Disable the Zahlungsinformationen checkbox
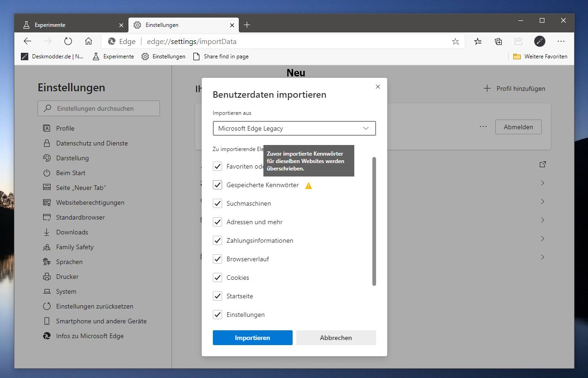 [217, 240]
